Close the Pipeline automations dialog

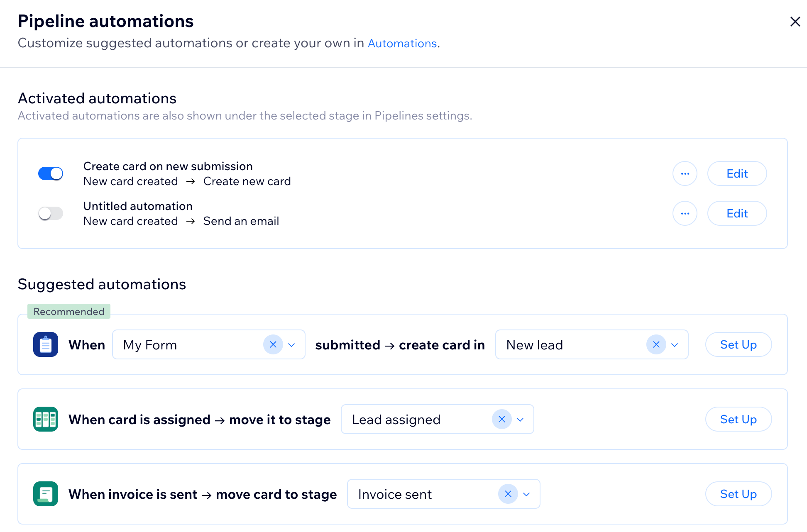coord(795,22)
